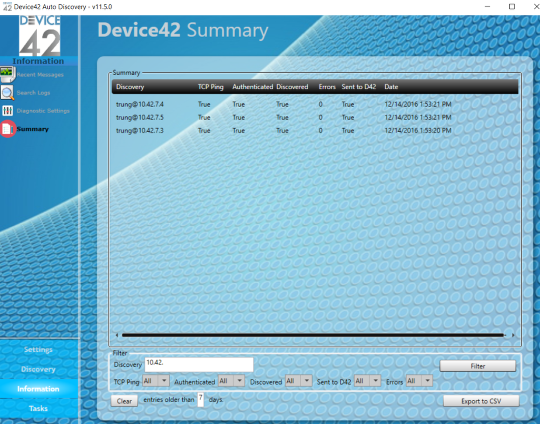Click the horizontal scrollbar track in Summary
The image size is (540, 424).
313,335
